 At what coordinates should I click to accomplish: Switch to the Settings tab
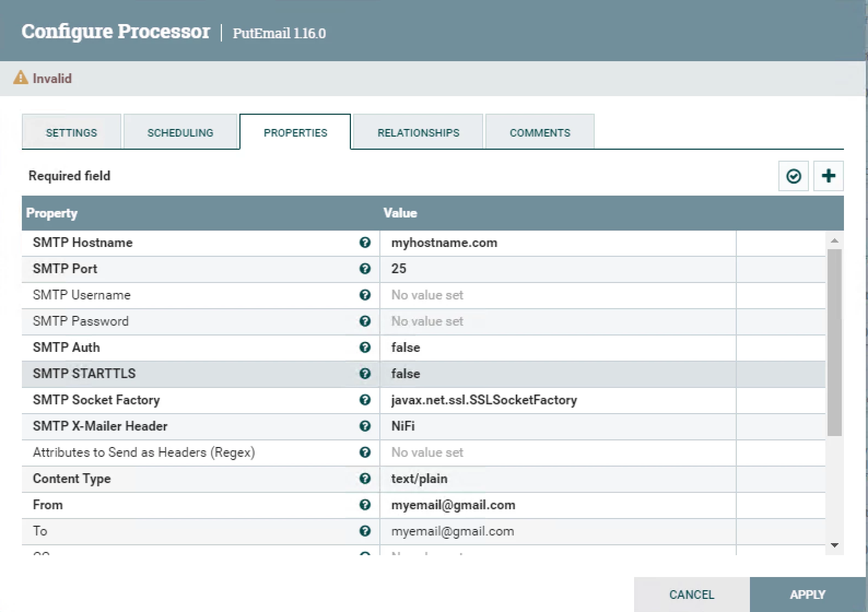(x=72, y=132)
